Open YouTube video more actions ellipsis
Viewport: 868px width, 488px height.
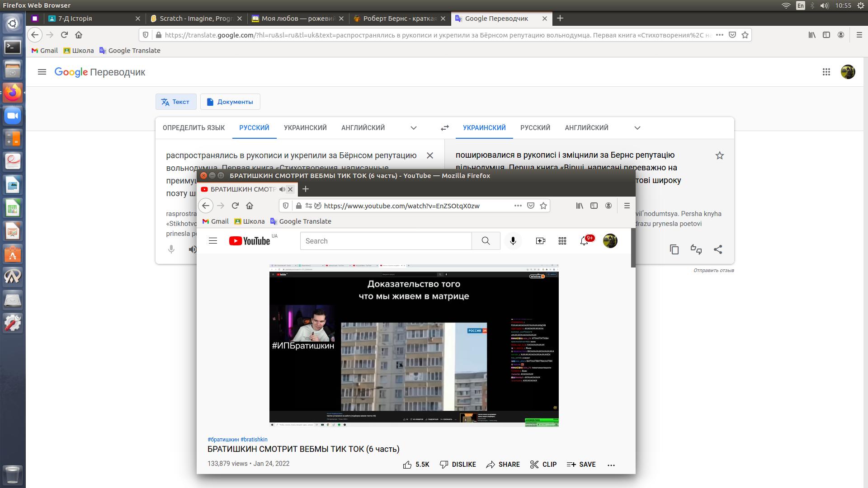coord(611,465)
